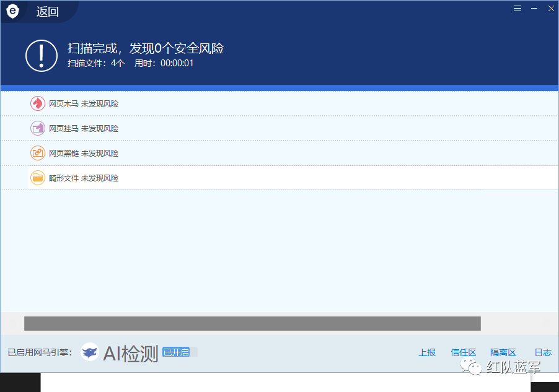Viewport: 559px width, 392px height.
Task: Select the 网页木马 未发现风险 row
Action: click(279, 103)
